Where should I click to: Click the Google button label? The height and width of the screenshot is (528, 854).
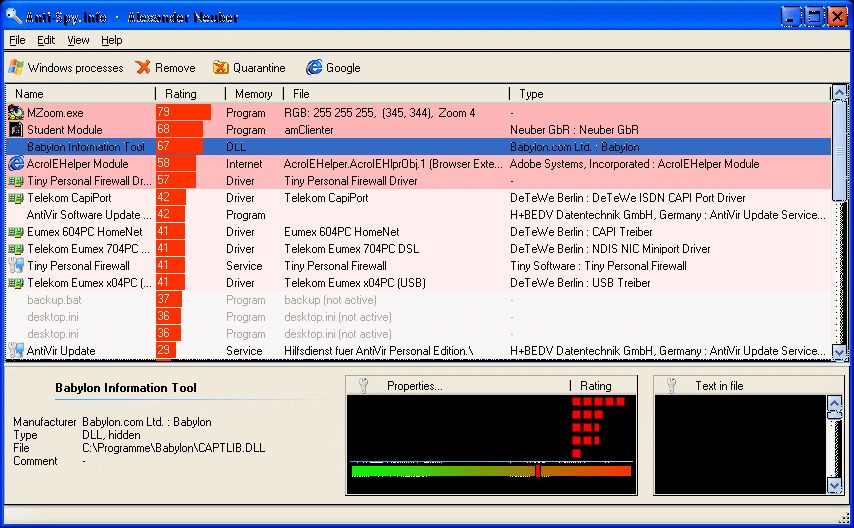tap(343, 68)
